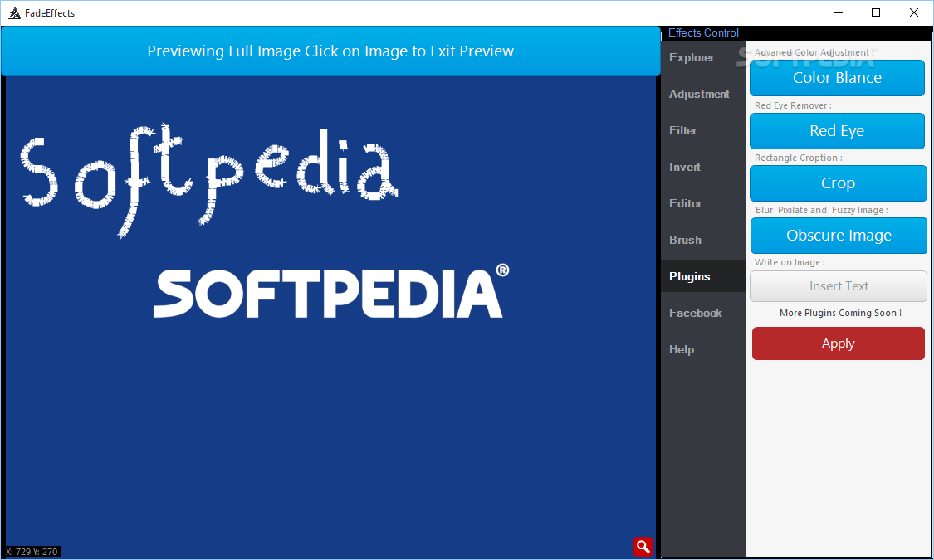This screenshot has width=934, height=560.
Task: Click the 'More Plugins Coming Soon !' text
Action: pos(840,313)
